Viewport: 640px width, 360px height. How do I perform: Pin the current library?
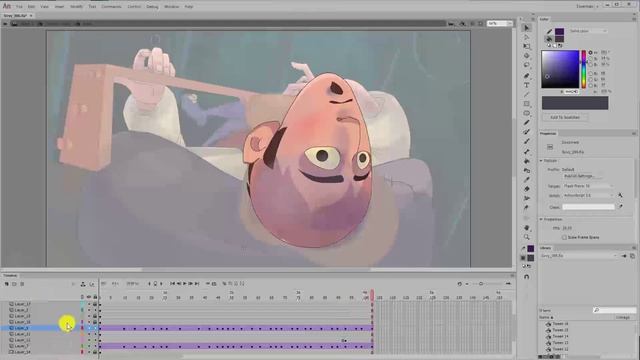(x=624, y=256)
